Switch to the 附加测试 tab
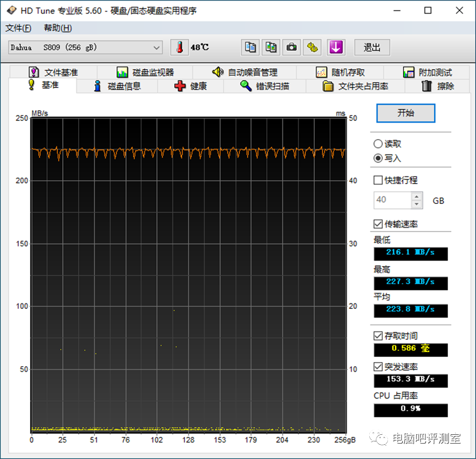The height and width of the screenshot is (459, 476). point(427,73)
